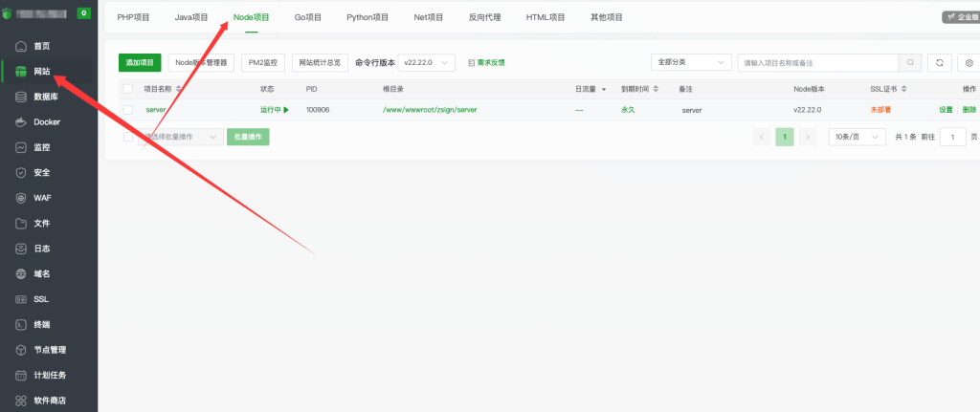Open the 数据库 database icon
The width and height of the screenshot is (980, 412).
pos(21,97)
